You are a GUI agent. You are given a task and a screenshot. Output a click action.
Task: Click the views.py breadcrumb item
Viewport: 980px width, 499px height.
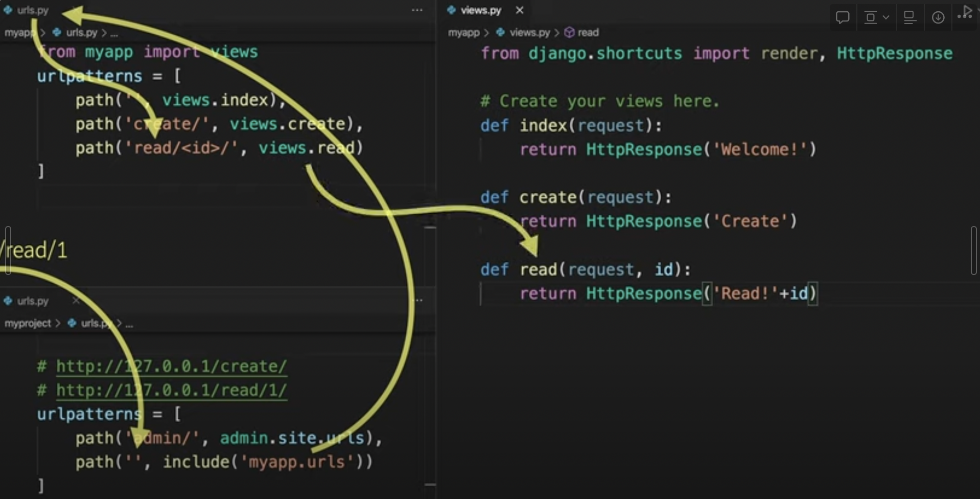pyautogui.click(x=529, y=33)
